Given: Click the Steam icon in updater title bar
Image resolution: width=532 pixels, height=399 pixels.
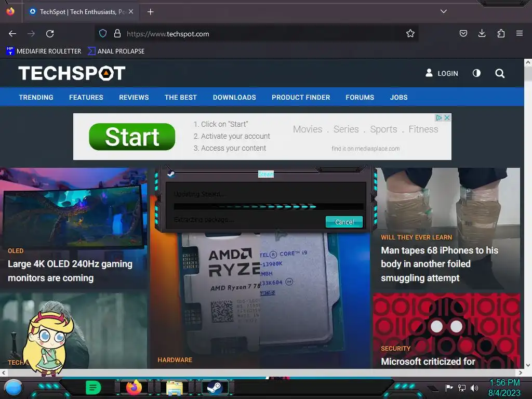Looking at the screenshot, I should pyautogui.click(x=171, y=174).
